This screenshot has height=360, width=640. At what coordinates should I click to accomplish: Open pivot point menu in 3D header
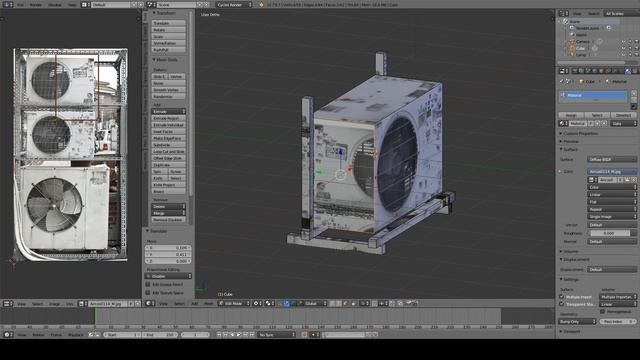269,303
